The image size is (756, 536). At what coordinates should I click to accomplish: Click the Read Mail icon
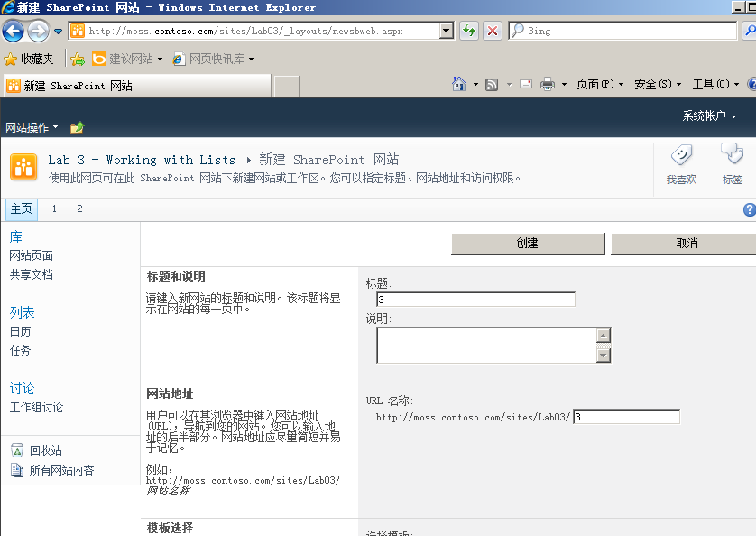(526, 85)
